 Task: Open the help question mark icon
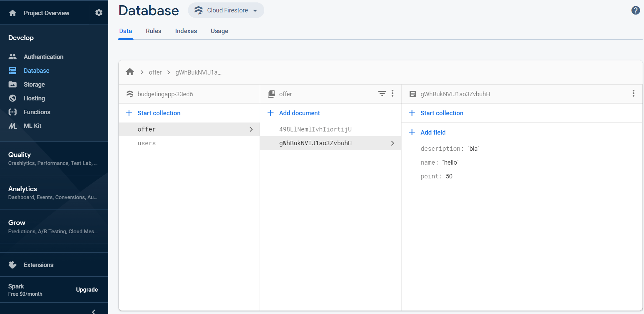click(x=635, y=10)
